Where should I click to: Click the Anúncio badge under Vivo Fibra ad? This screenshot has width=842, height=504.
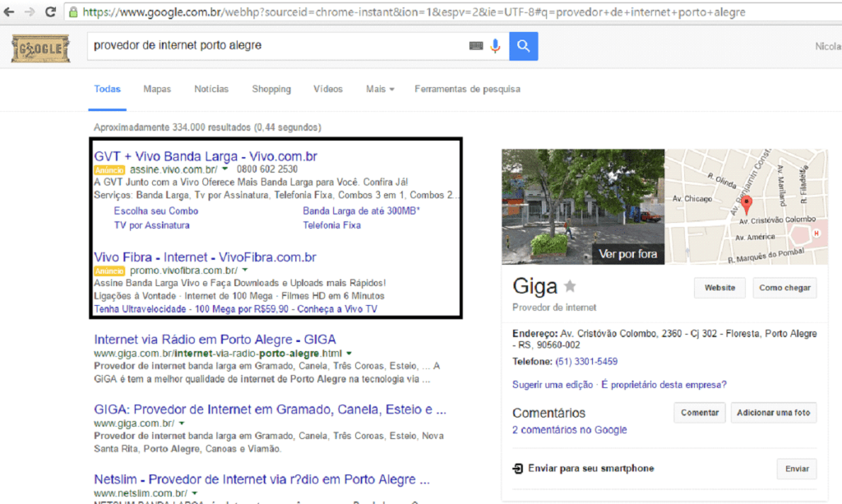(109, 270)
